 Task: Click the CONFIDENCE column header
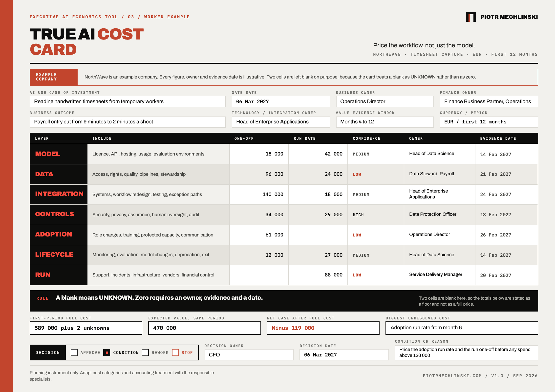tap(366, 138)
